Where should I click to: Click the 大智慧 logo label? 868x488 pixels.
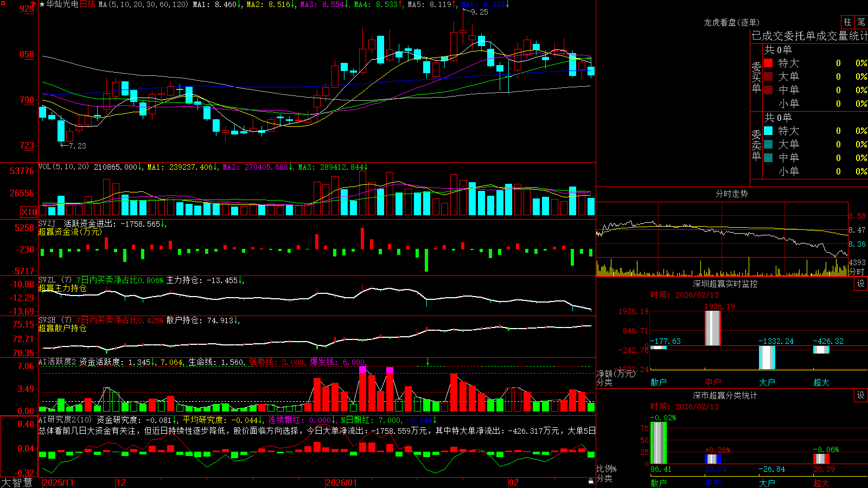coord(17,483)
